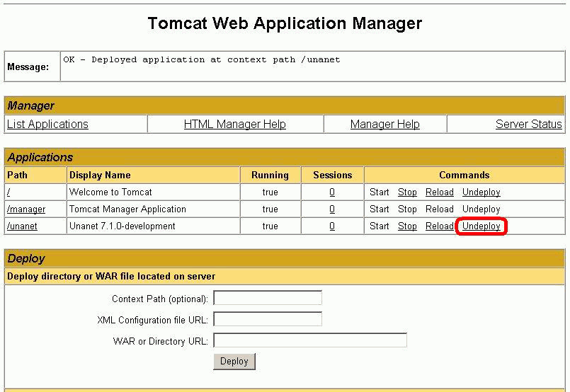
Task: Click the Commands column header
Action: (464, 175)
